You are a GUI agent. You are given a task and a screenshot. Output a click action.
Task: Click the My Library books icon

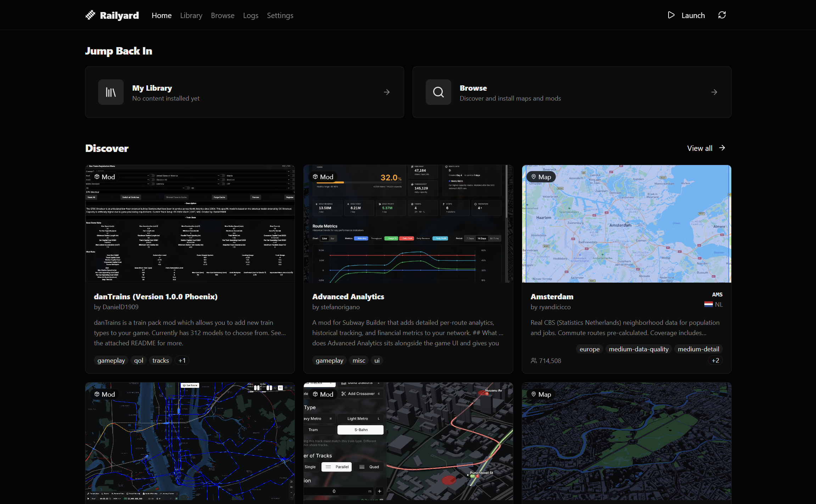(x=111, y=92)
